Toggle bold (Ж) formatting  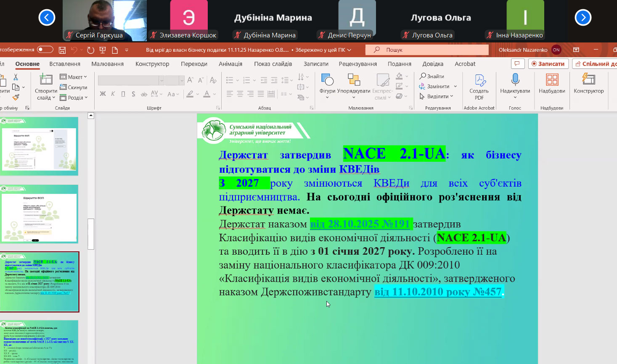point(103,94)
